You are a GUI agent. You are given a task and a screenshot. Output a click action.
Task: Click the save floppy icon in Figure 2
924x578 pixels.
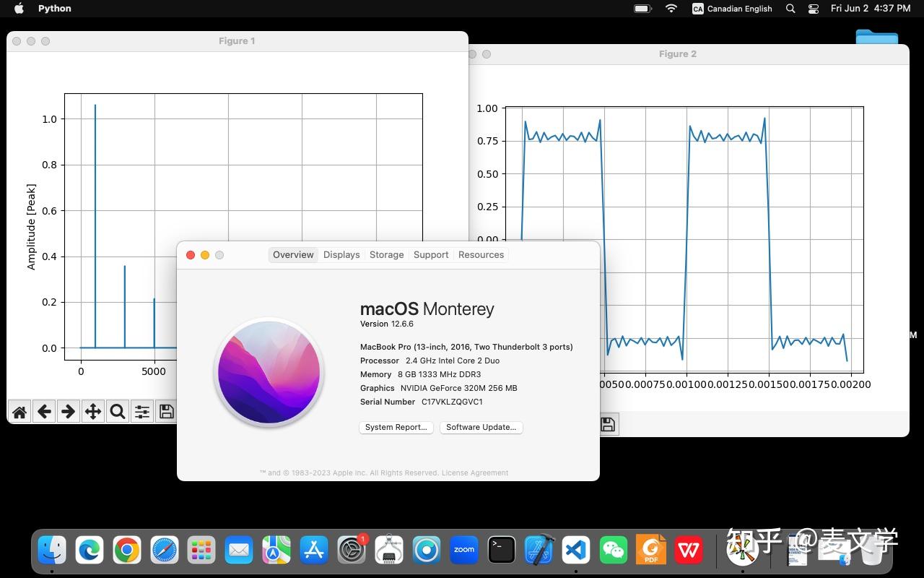click(608, 425)
